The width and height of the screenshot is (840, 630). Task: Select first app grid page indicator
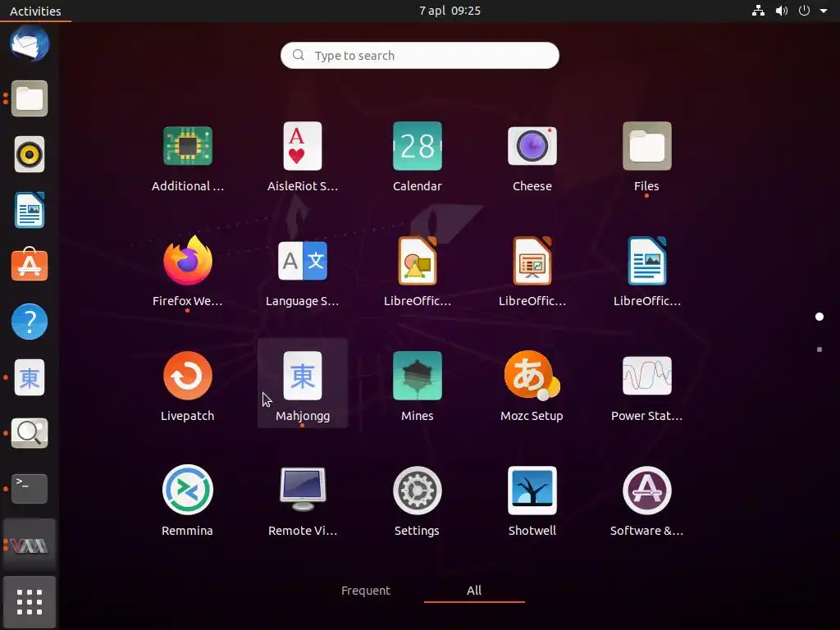tap(819, 317)
